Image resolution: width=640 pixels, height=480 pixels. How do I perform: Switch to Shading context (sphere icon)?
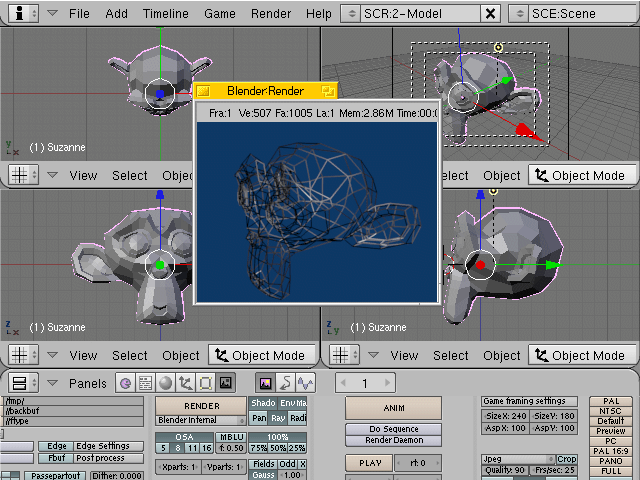point(165,383)
